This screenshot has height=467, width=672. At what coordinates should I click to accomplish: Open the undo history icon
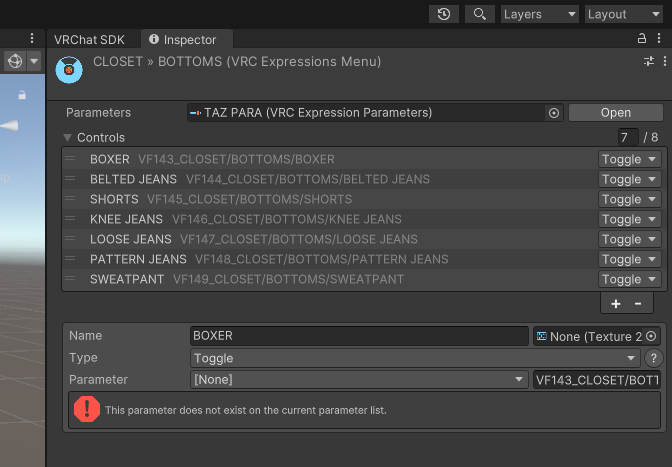[444, 14]
